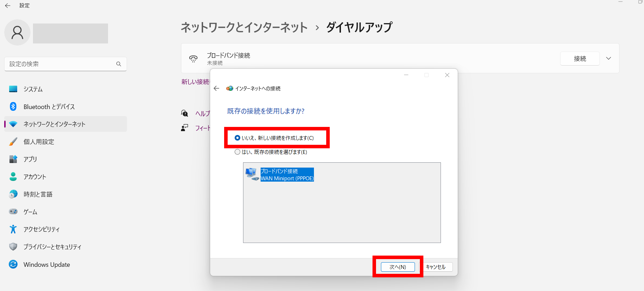Go back using the wizard's back arrow

(216, 88)
